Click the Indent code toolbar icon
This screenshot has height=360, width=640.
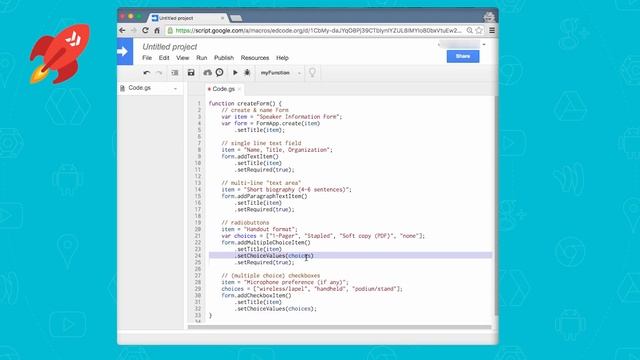click(x=175, y=73)
